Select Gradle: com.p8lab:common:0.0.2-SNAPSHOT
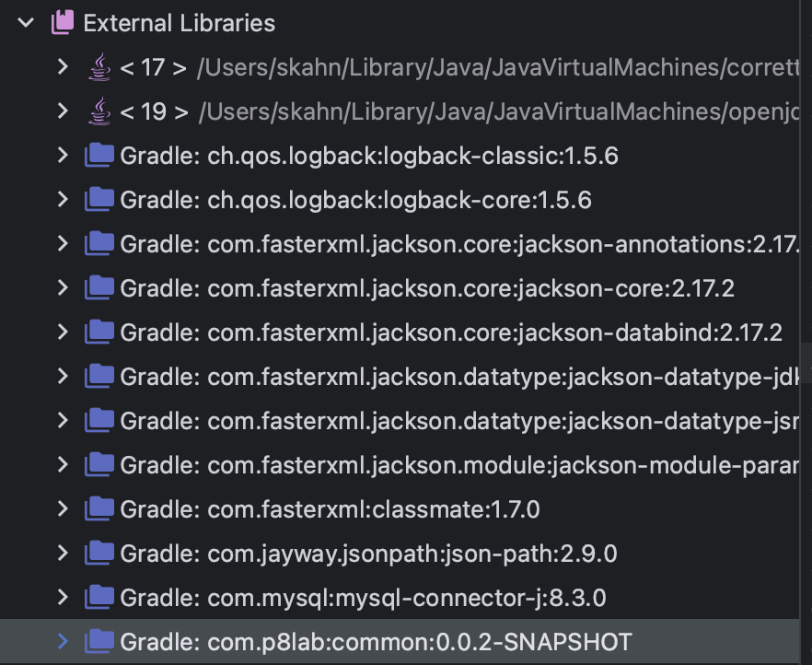Image resolution: width=812 pixels, height=665 pixels. (x=376, y=642)
